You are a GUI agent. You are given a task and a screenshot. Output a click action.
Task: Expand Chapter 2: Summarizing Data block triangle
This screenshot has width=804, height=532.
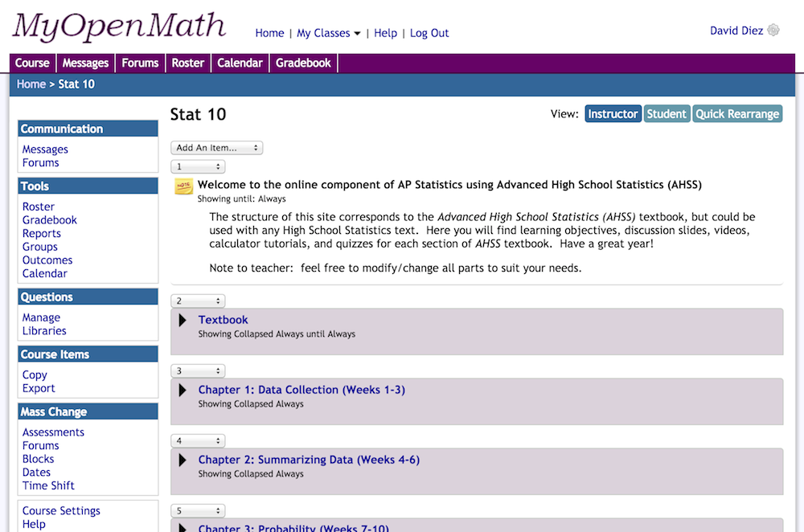tap(182, 460)
